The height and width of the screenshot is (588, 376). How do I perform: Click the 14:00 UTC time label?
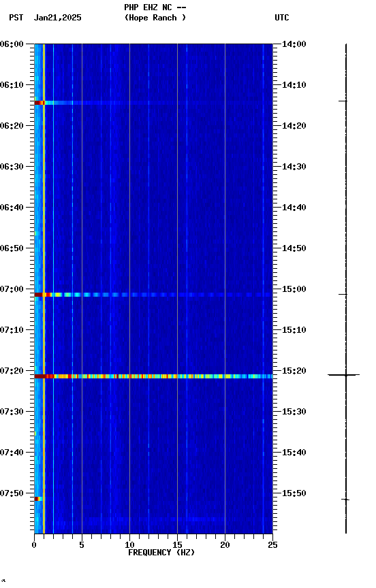(x=294, y=44)
